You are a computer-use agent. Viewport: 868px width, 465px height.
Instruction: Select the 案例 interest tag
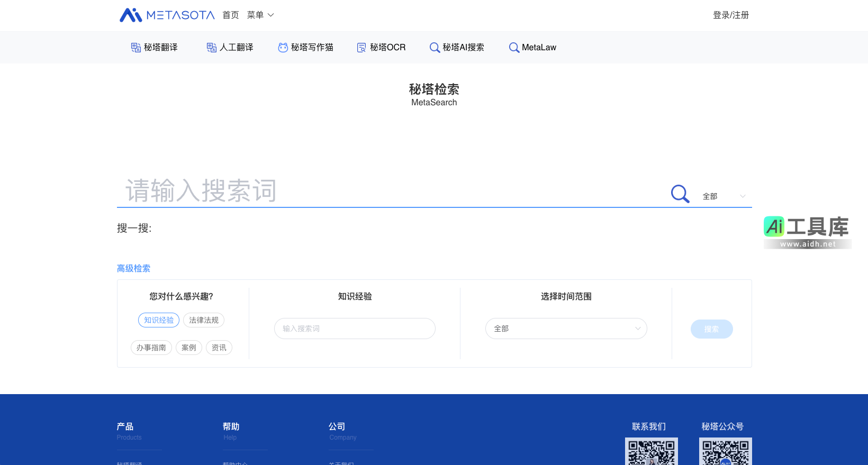pos(189,348)
